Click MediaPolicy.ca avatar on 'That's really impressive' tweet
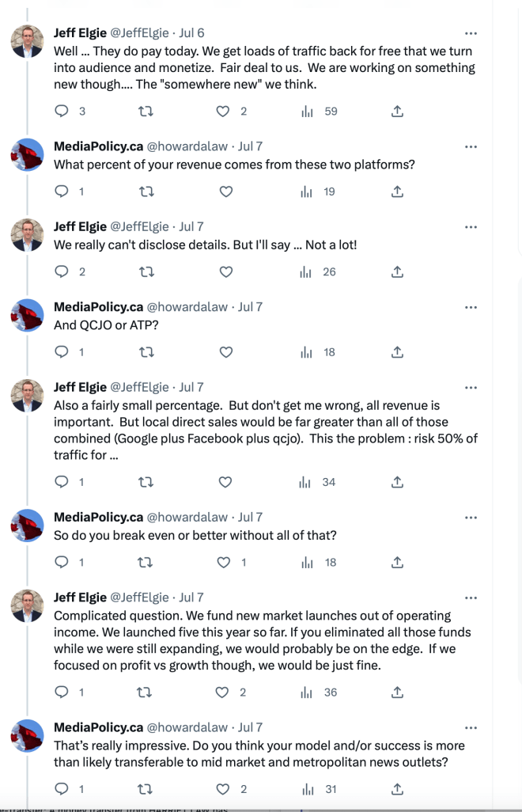The height and width of the screenshot is (812, 522). [27, 735]
